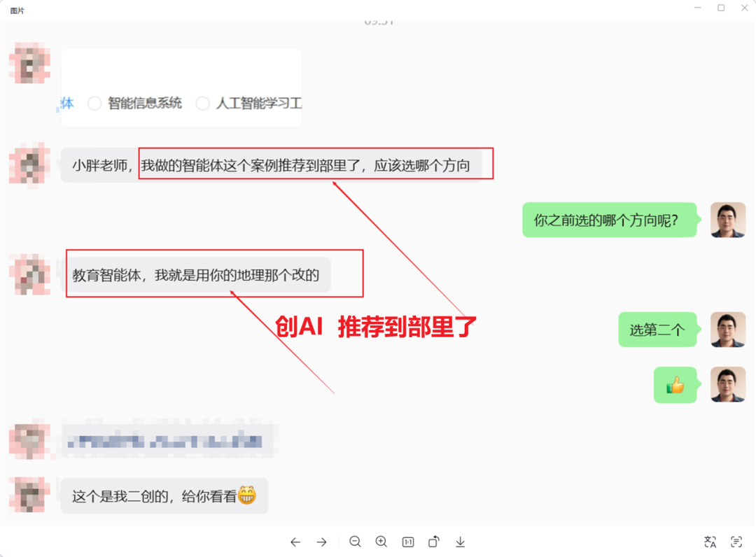756x557 pixels.
Task: Maximize the image viewer window
Action: tap(721, 8)
